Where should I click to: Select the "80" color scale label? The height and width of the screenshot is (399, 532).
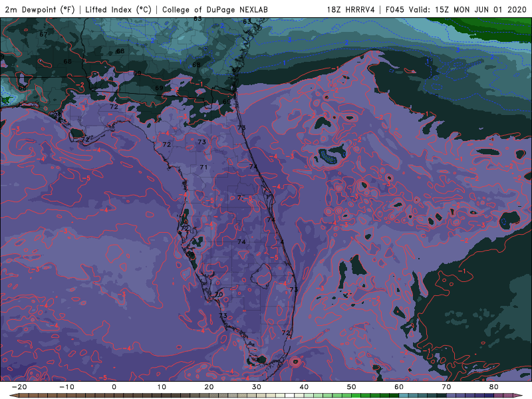coord(494,387)
